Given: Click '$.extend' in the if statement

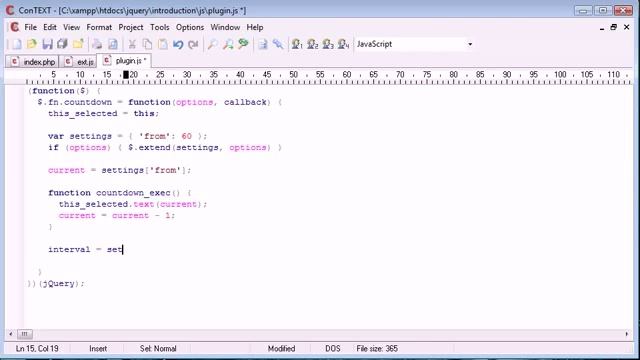Looking at the screenshot, I should click(149, 147).
